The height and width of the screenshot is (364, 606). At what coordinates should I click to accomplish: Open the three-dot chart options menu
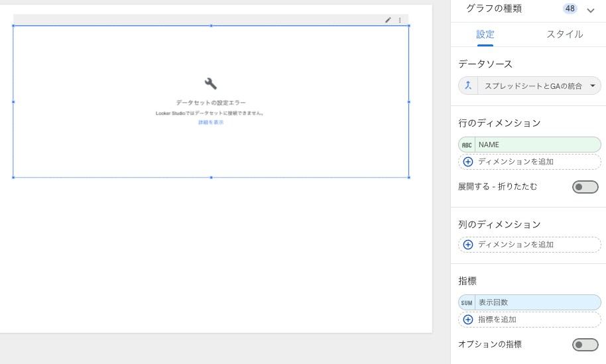pyautogui.click(x=400, y=20)
